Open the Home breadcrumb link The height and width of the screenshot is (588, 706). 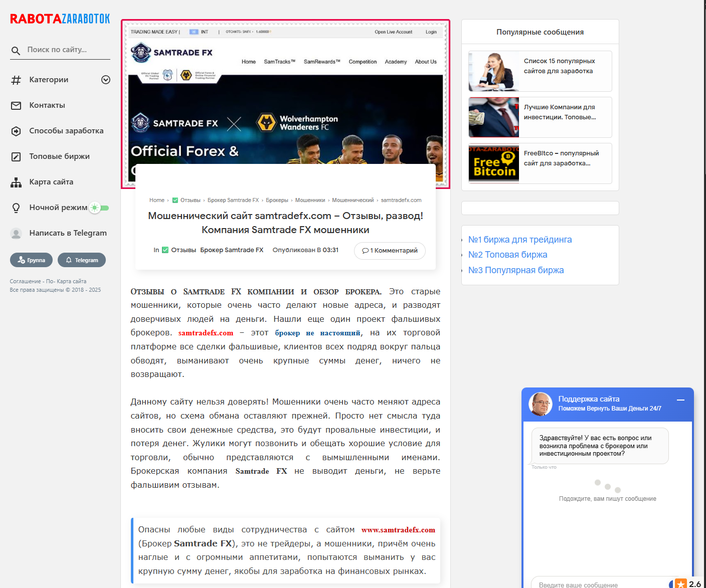click(156, 200)
